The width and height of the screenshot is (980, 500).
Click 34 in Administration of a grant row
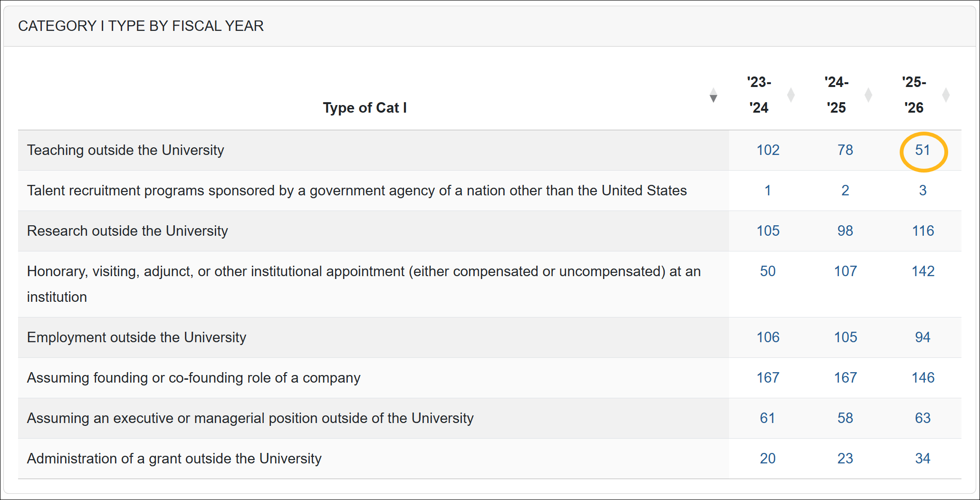click(x=922, y=459)
